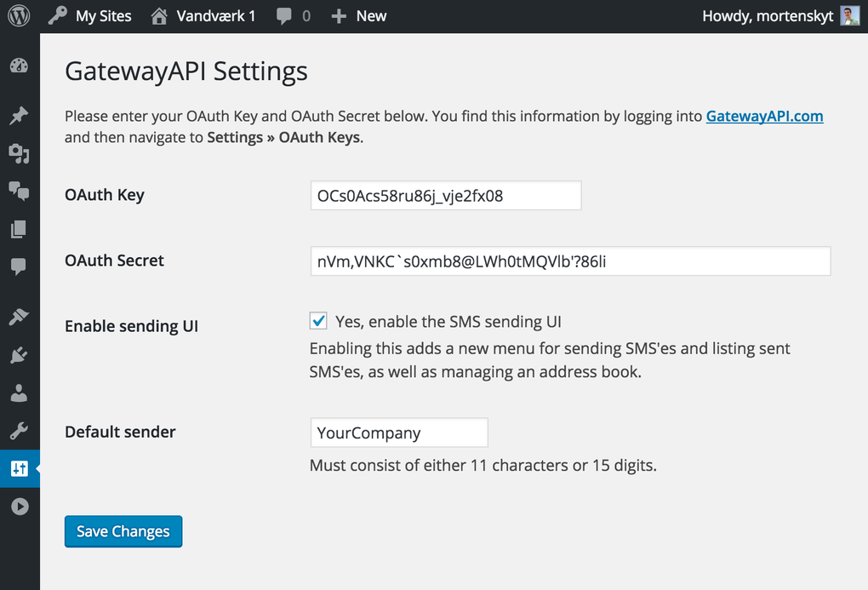The image size is (868, 590).
Task: Click the Save Changes button
Action: 123,530
